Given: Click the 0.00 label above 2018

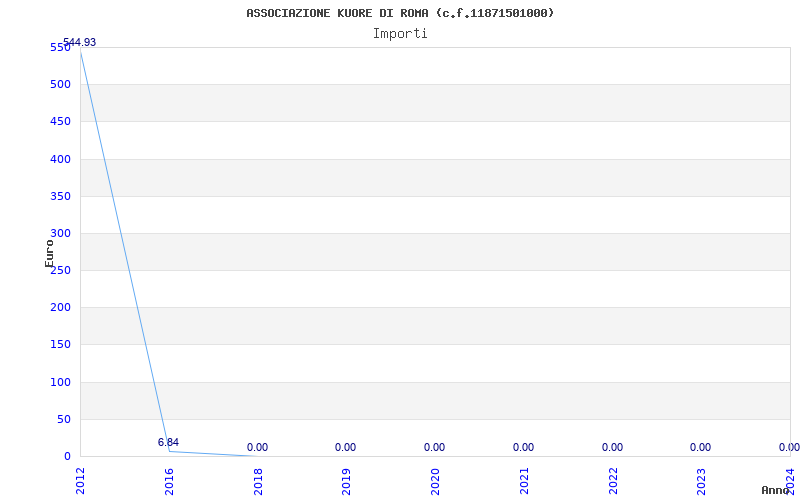Looking at the screenshot, I should 258,447.
